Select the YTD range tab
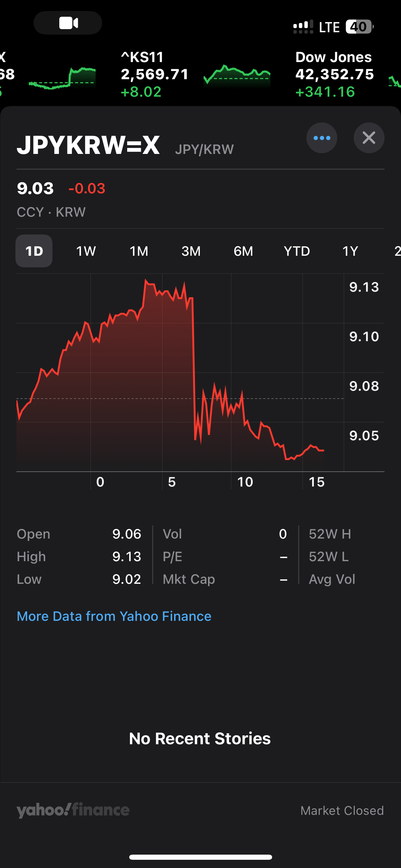The width and height of the screenshot is (401, 868). [297, 251]
